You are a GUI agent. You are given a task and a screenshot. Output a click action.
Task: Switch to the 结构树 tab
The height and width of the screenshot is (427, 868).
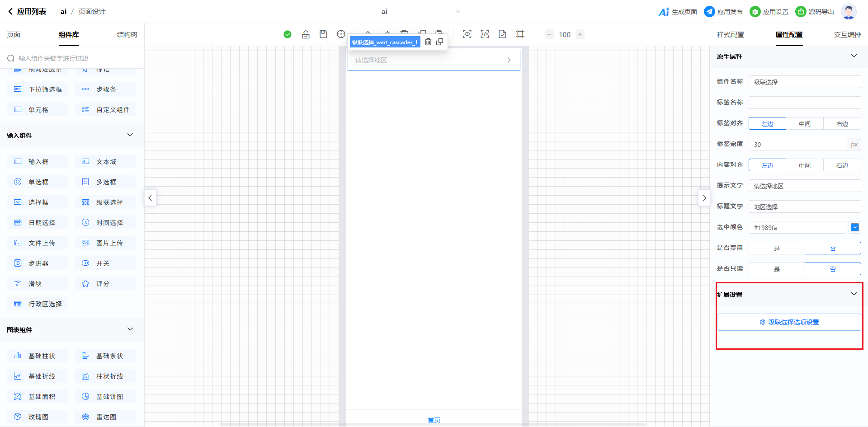click(x=127, y=35)
